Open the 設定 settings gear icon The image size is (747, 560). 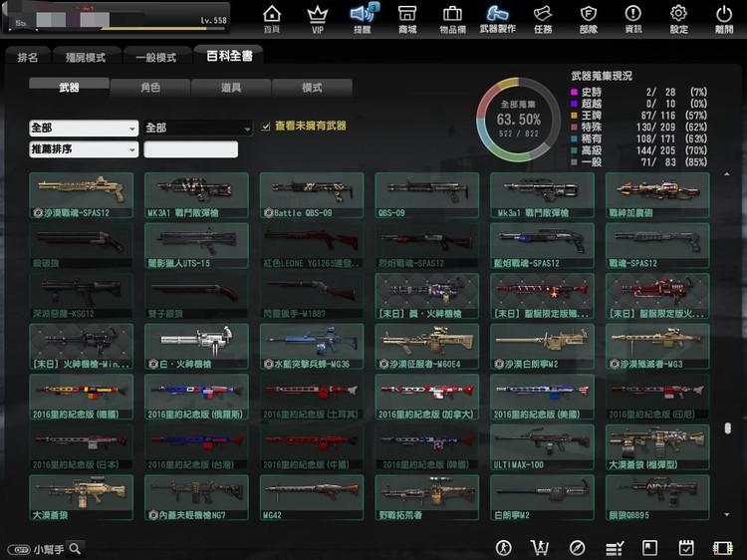pyautogui.click(x=678, y=19)
